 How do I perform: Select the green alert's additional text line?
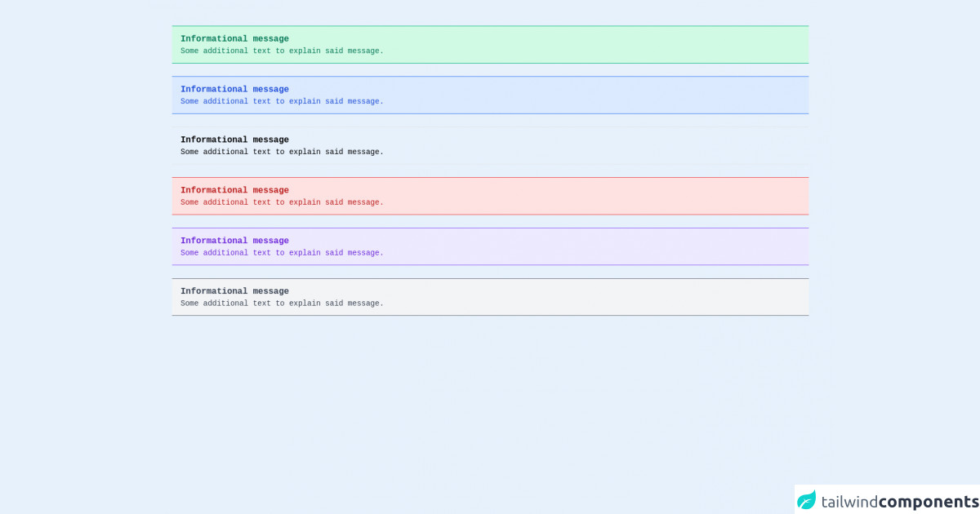click(282, 51)
